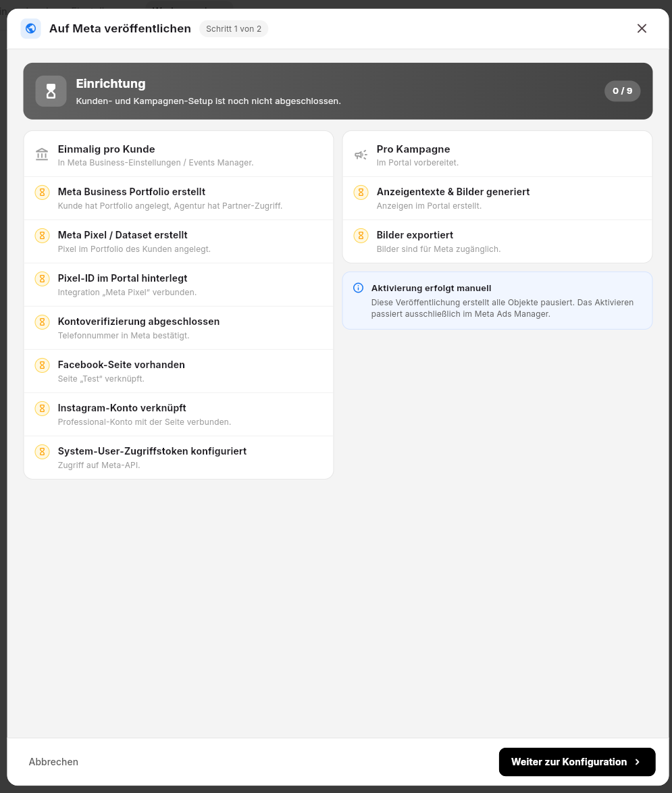The image size is (672, 793).
Task: Click the Schritt 1 von 2 badge
Action: pos(234,29)
